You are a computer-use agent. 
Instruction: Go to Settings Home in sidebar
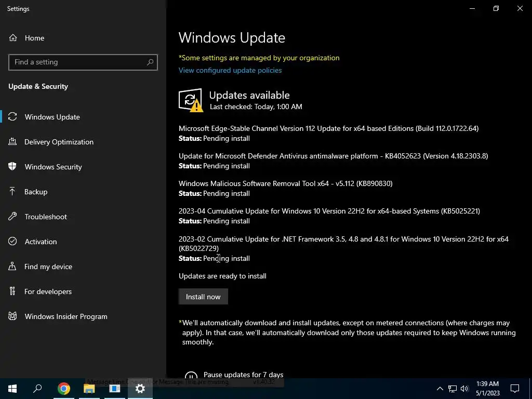click(26, 38)
